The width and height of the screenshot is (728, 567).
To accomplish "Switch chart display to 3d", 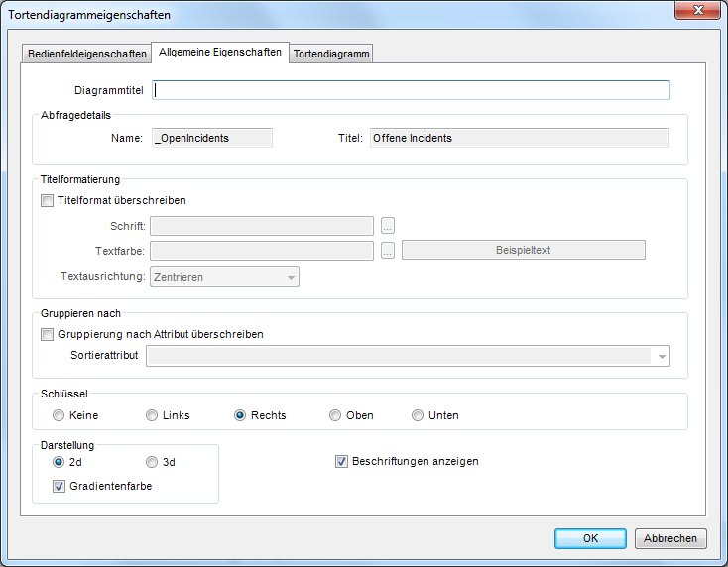I will click(152, 462).
